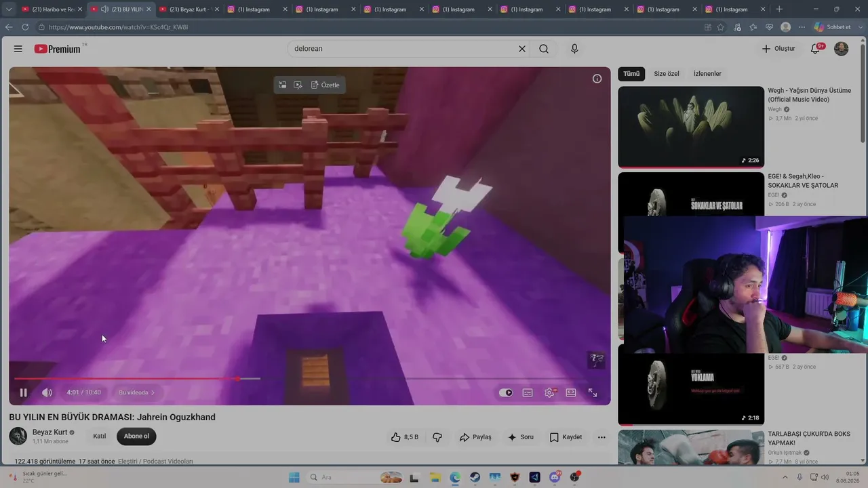Save the video with Kaydet

[566, 437]
